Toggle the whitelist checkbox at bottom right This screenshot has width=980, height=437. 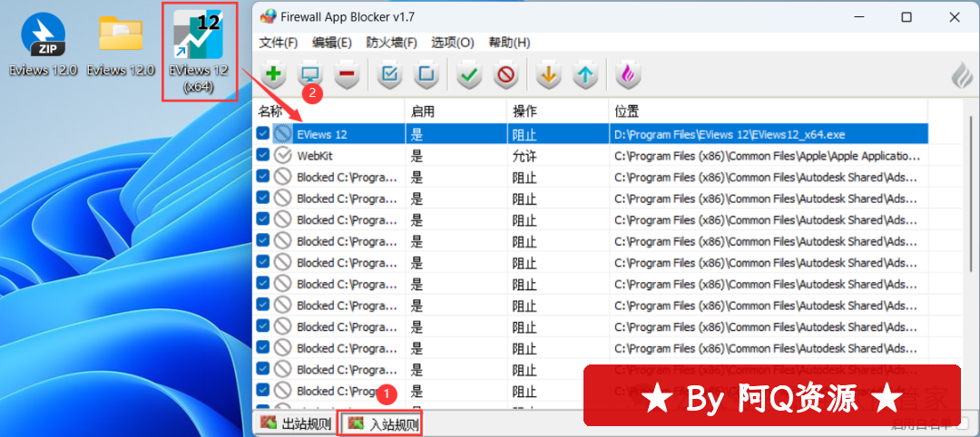tap(961, 423)
